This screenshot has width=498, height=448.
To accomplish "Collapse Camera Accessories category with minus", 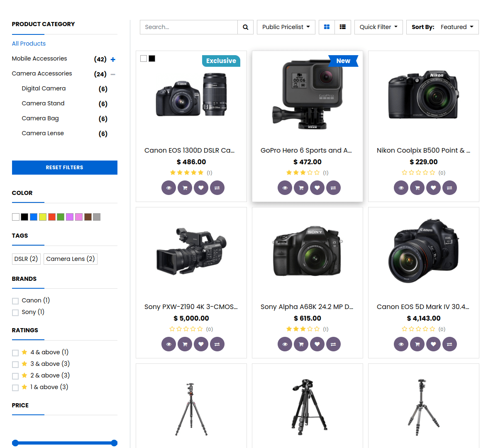I will pos(113,74).
